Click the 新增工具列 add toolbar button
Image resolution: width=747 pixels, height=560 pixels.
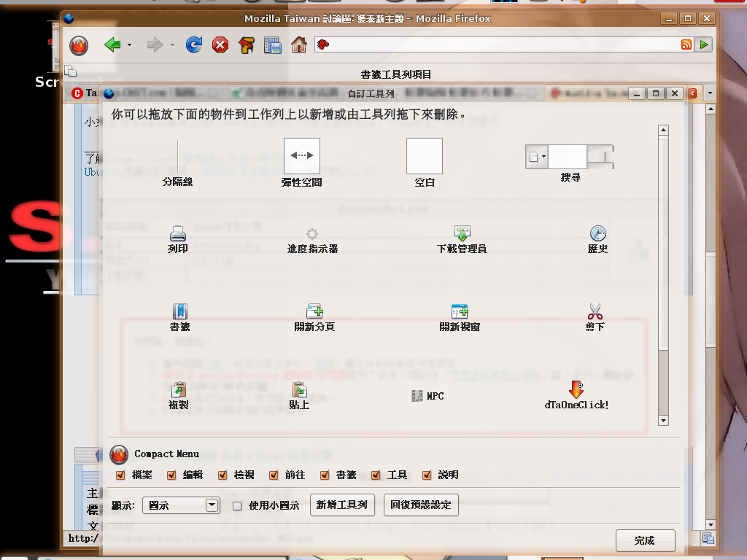point(342,505)
